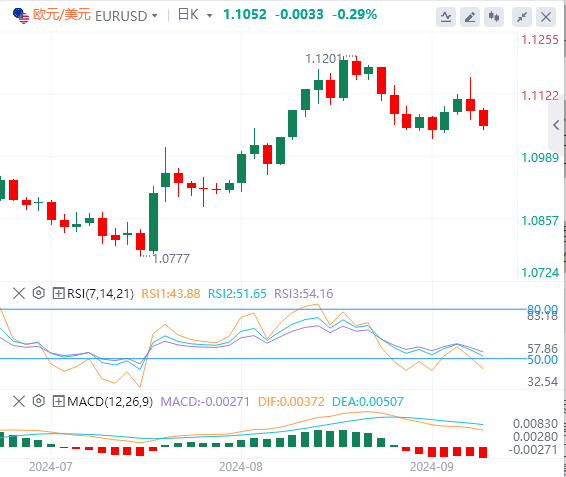Viewport: 566px width, 477px height.
Task: Click the 欧元/美元 pair name
Action: pyautogui.click(x=62, y=15)
